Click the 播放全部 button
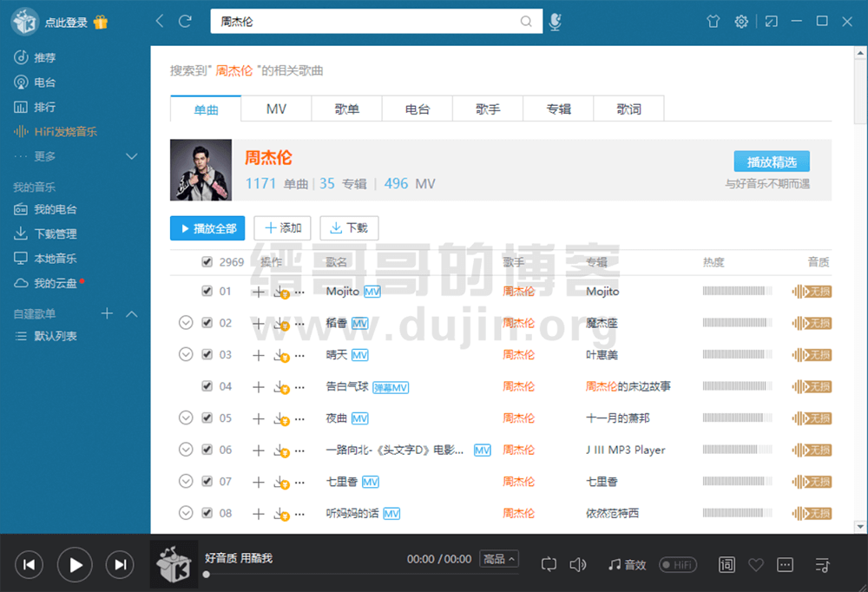The height and width of the screenshot is (592, 868). click(x=207, y=228)
